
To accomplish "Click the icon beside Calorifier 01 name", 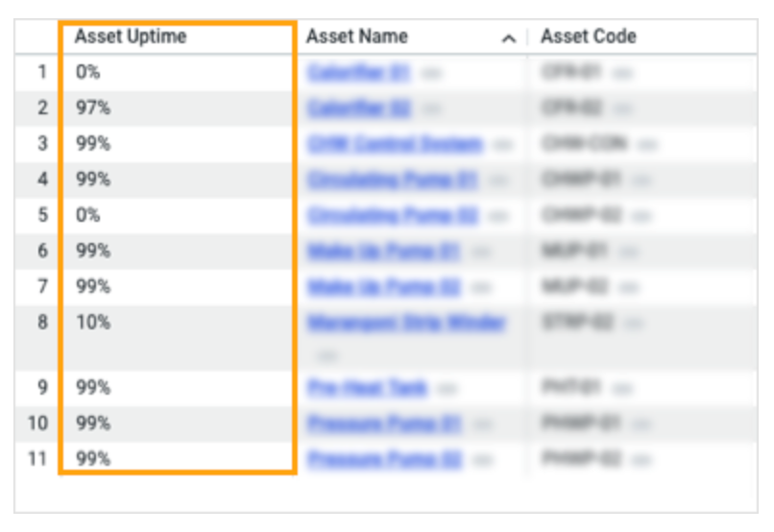I will (432, 73).
